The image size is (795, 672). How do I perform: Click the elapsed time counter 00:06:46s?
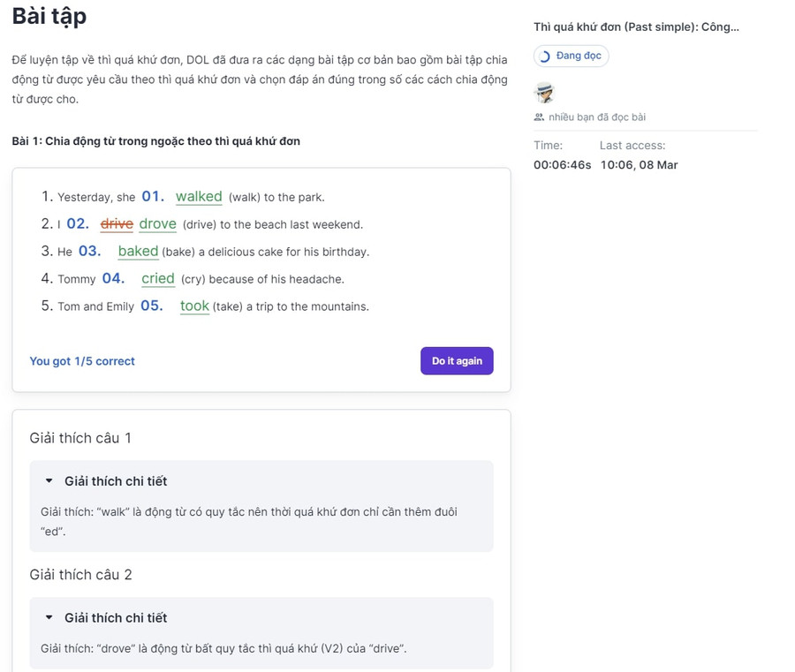click(x=562, y=165)
